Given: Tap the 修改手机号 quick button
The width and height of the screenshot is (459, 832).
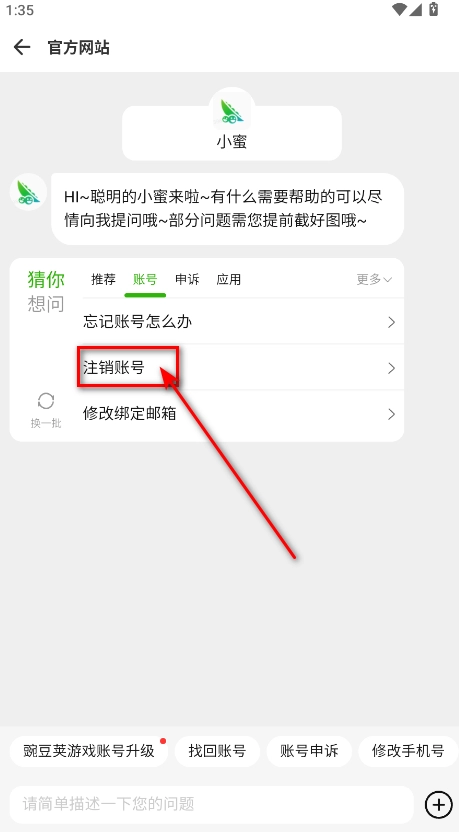Looking at the screenshot, I should pyautogui.click(x=408, y=751).
